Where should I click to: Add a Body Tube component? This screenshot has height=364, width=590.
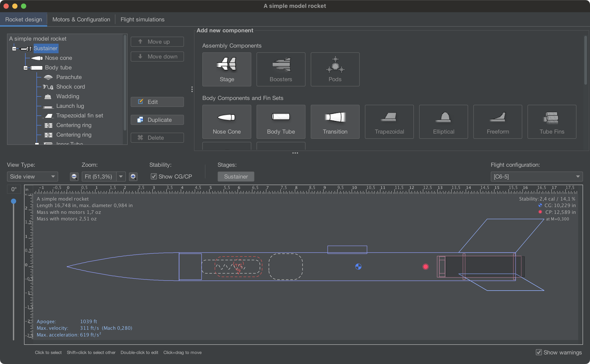point(281,122)
